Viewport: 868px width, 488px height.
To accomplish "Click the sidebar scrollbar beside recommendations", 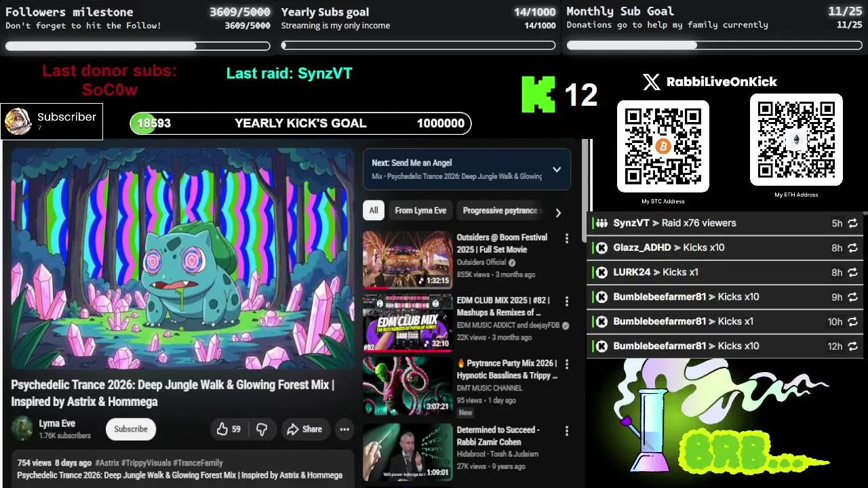I will [585, 192].
